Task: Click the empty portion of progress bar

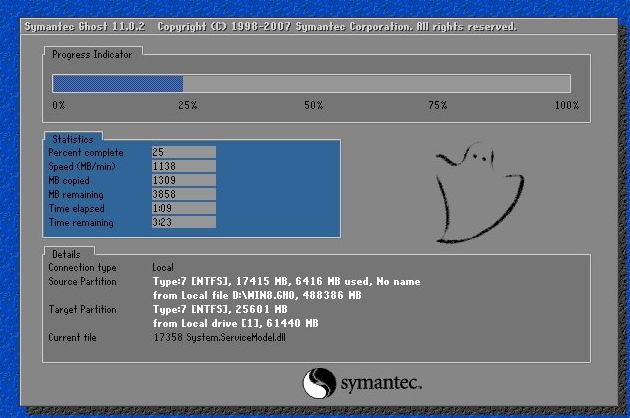Action: click(375, 84)
